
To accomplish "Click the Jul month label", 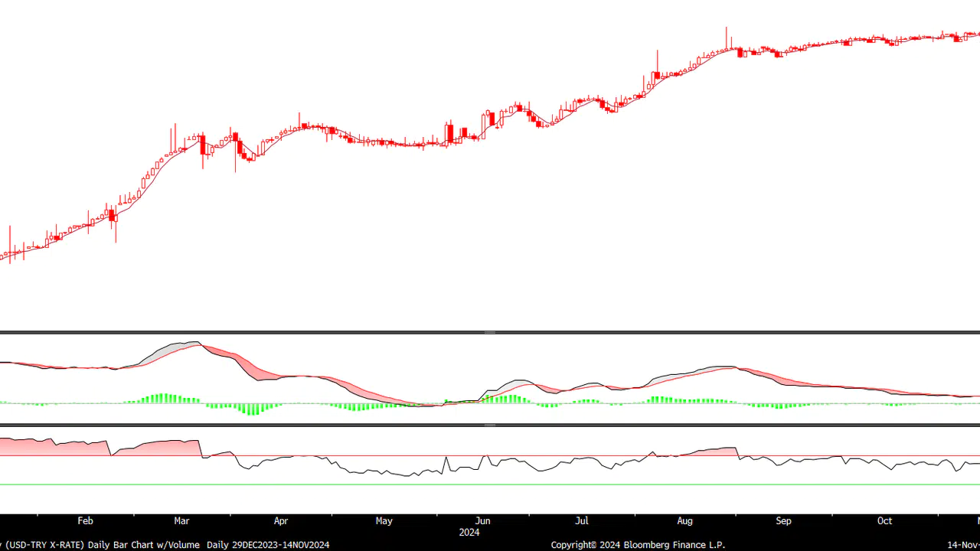I will (582, 521).
